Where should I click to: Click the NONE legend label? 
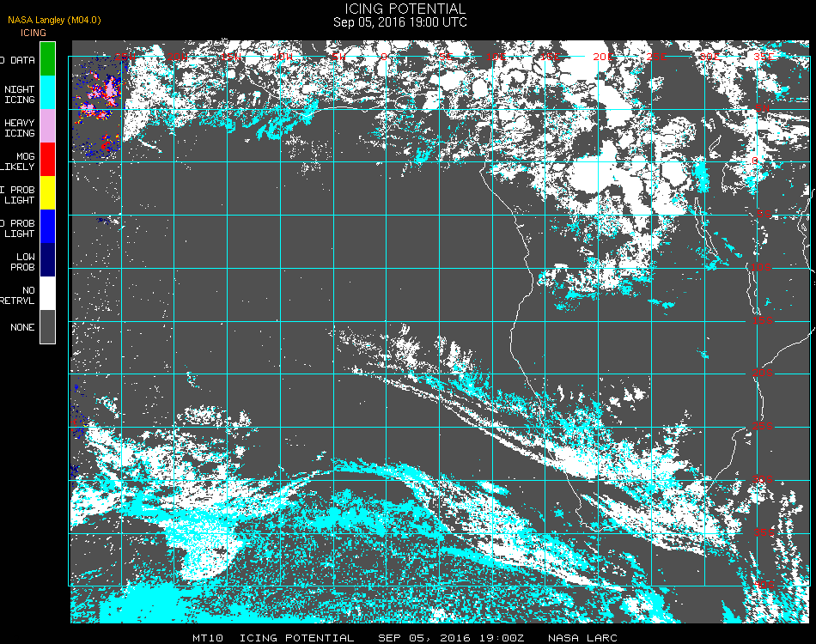point(22,327)
